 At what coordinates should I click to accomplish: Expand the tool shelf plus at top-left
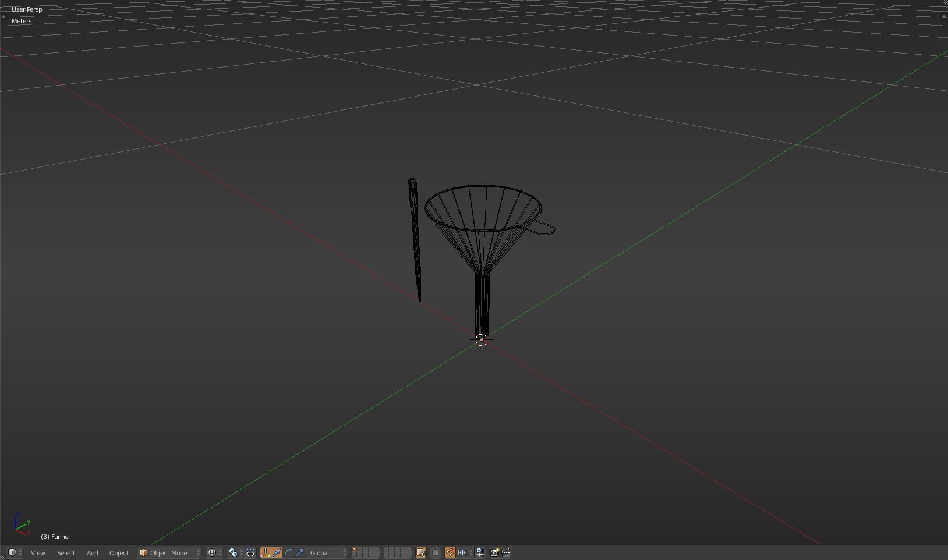pyautogui.click(x=3, y=16)
